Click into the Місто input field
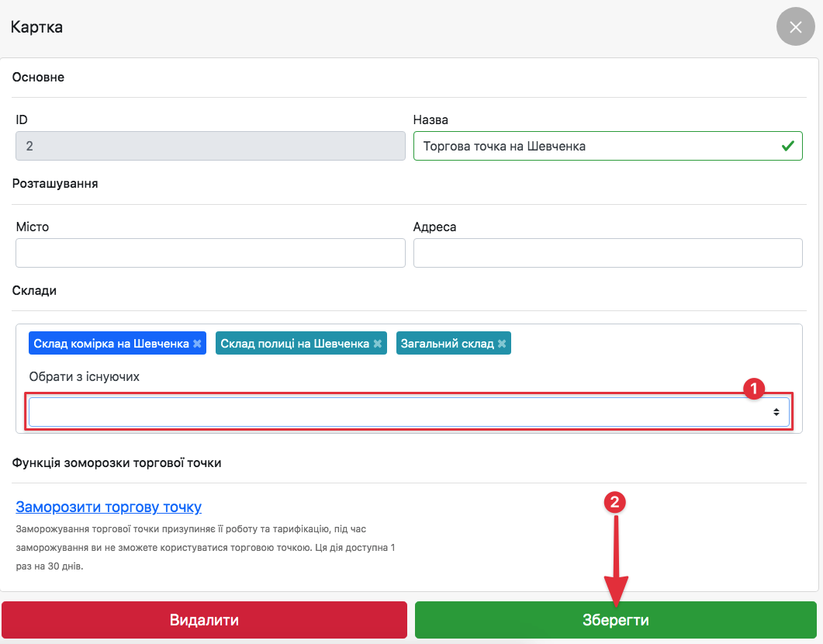This screenshot has height=644, width=823. (x=210, y=253)
